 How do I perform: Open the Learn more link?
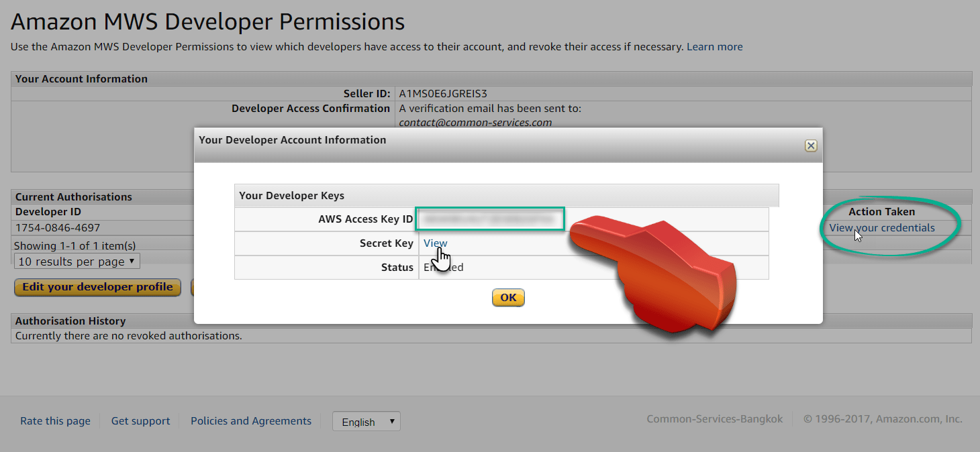714,46
